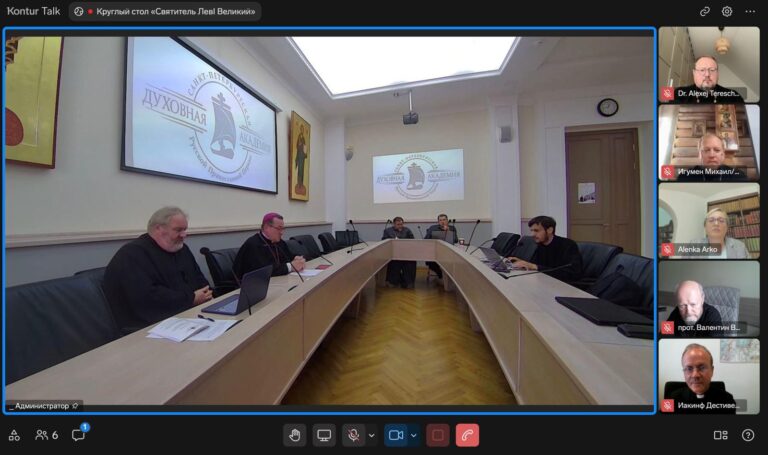768x455 pixels.
Task: Click the pin icon next to Администратор
Action: pyautogui.click(x=75, y=406)
